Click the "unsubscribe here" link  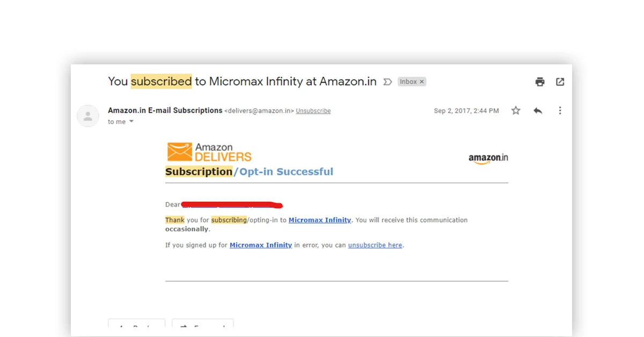(375, 245)
